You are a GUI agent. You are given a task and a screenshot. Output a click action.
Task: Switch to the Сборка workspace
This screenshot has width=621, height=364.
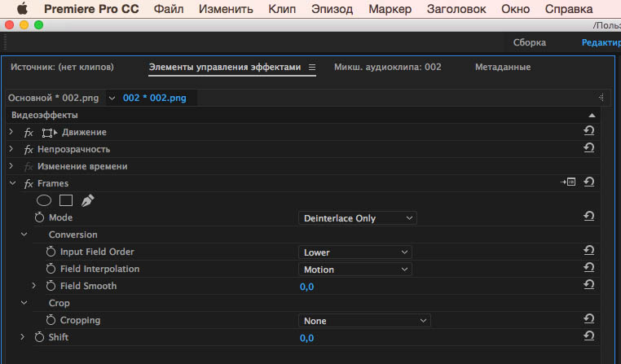click(x=530, y=42)
